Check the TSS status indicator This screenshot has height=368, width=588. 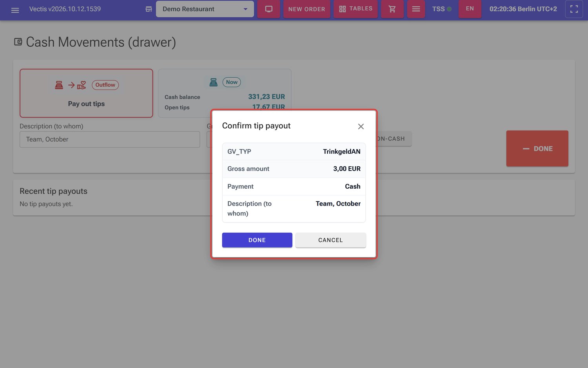pos(442,9)
